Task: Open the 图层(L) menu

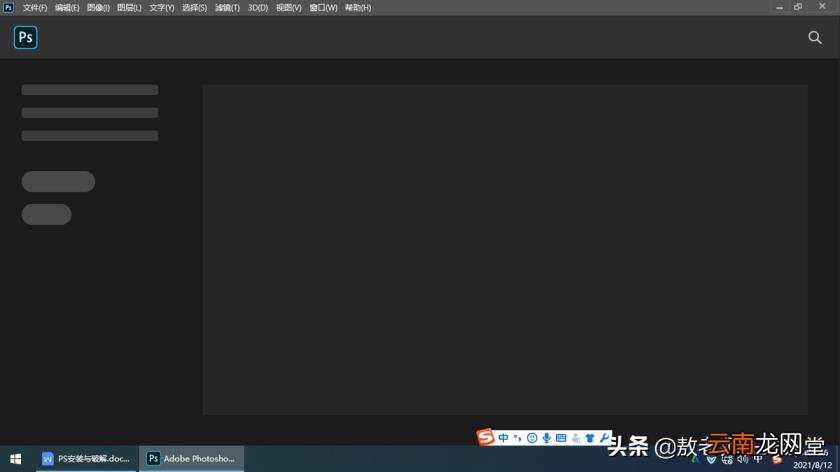Action: (129, 8)
